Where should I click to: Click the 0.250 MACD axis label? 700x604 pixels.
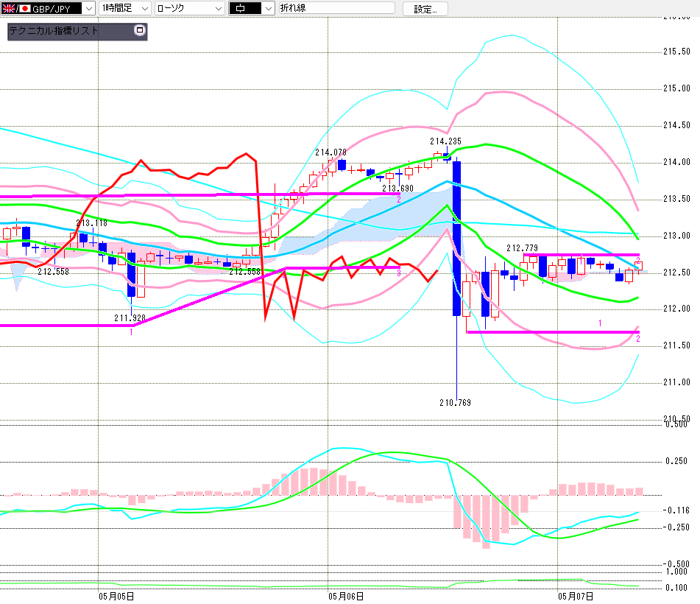click(676, 461)
